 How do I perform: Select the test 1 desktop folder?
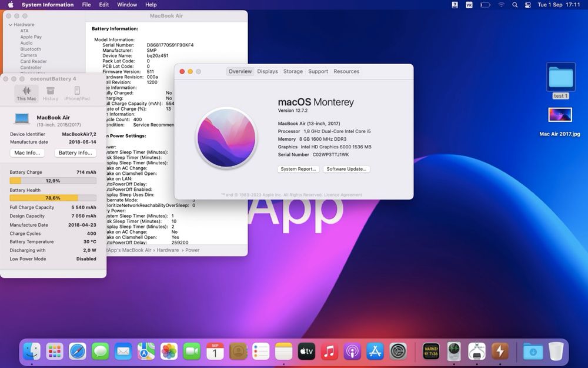[560, 81]
